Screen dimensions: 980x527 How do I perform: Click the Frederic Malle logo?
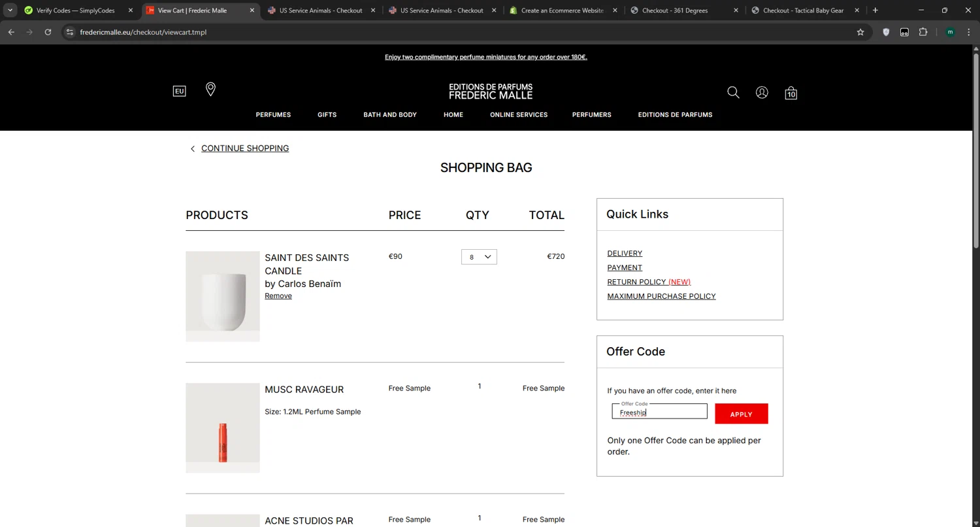[491, 92]
